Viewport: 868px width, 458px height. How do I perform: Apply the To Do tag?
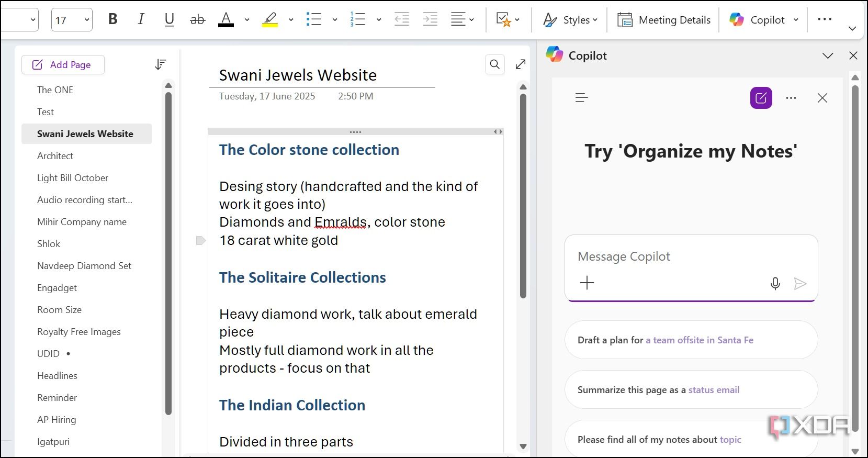[503, 19]
